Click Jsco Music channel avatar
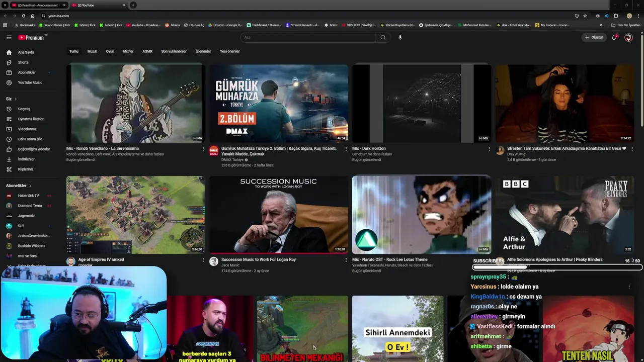The image size is (644, 362). [x=214, y=262]
